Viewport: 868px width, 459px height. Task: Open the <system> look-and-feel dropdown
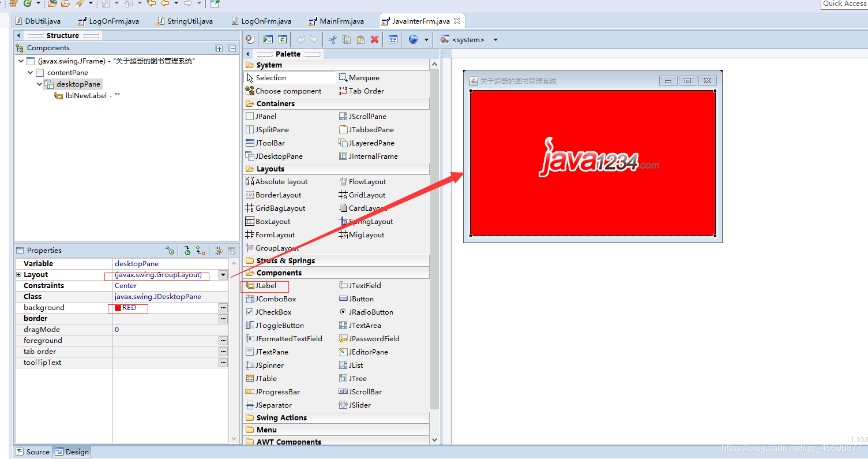(495, 39)
